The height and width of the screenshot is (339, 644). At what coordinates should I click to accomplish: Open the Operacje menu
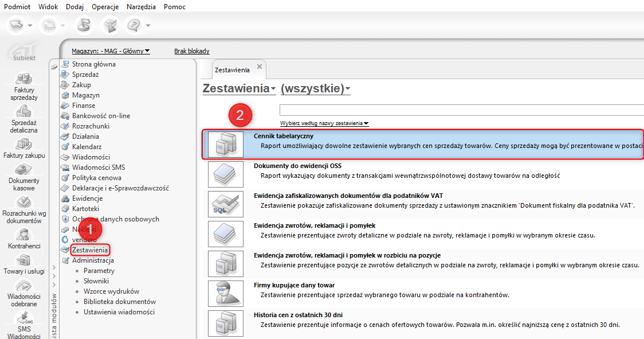[105, 6]
